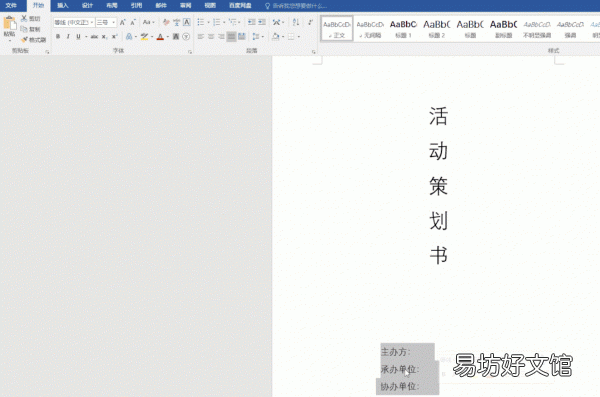
Task: Apply paragraph shading with paint bucket
Action: [x=276, y=37]
